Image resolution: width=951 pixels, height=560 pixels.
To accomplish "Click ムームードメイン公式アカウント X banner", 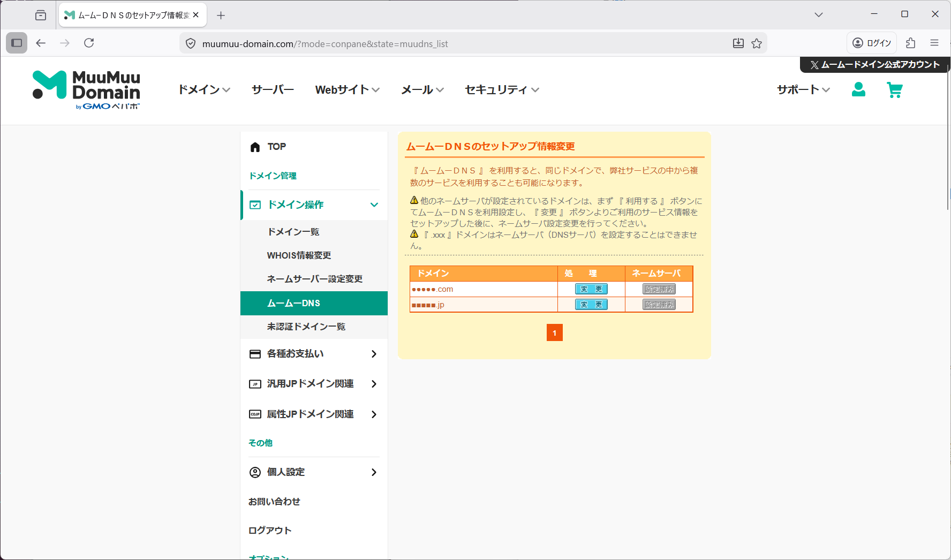I will coord(875,65).
